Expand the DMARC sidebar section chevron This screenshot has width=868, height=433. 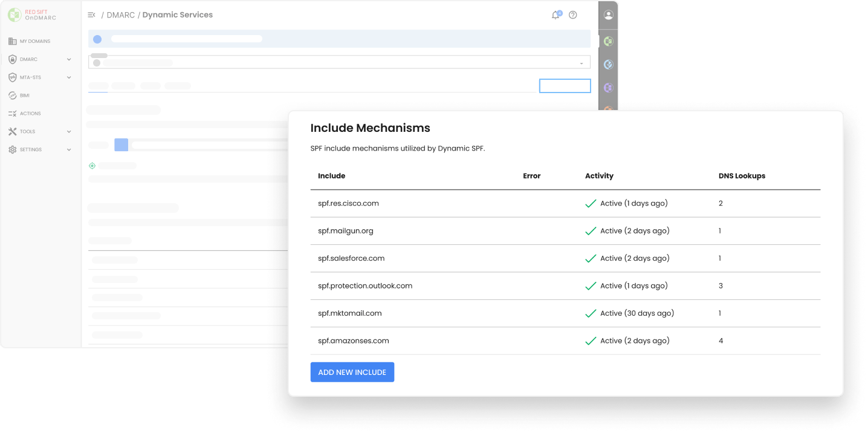pos(69,59)
